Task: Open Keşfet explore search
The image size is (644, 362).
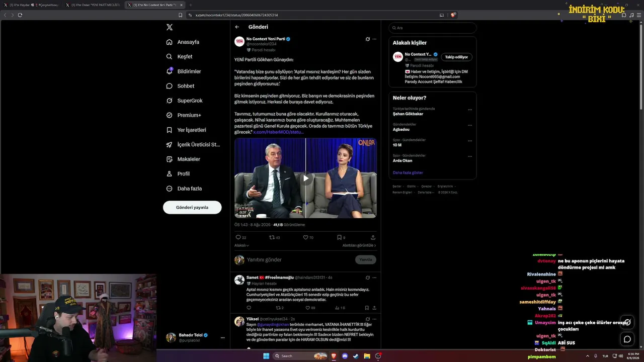Action: point(179,57)
